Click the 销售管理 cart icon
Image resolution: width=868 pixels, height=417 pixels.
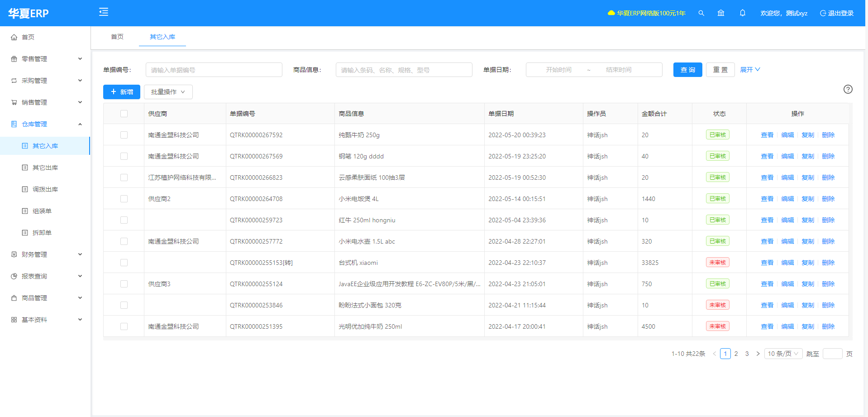(x=14, y=102)
